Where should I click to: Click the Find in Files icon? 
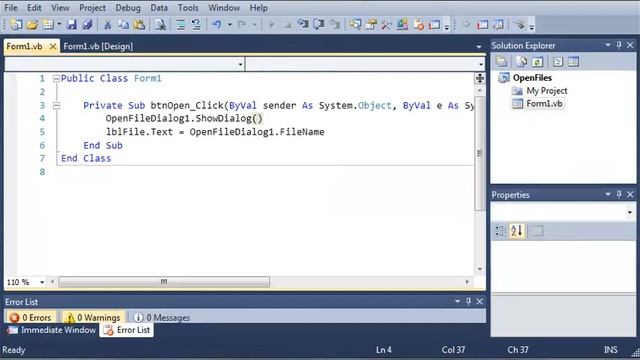tap(160, 25)
